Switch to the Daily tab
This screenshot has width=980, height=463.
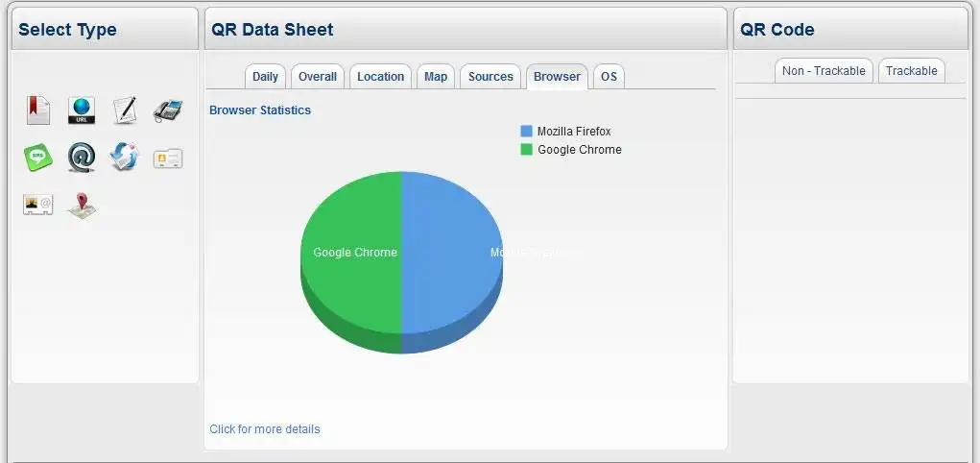point(265,77)
